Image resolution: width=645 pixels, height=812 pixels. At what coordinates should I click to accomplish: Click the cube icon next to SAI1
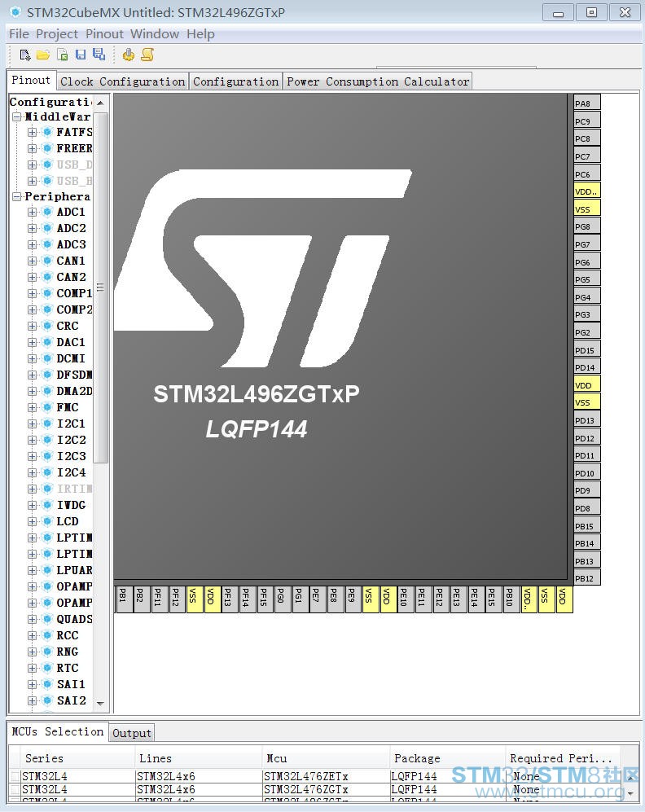point(47,684)
